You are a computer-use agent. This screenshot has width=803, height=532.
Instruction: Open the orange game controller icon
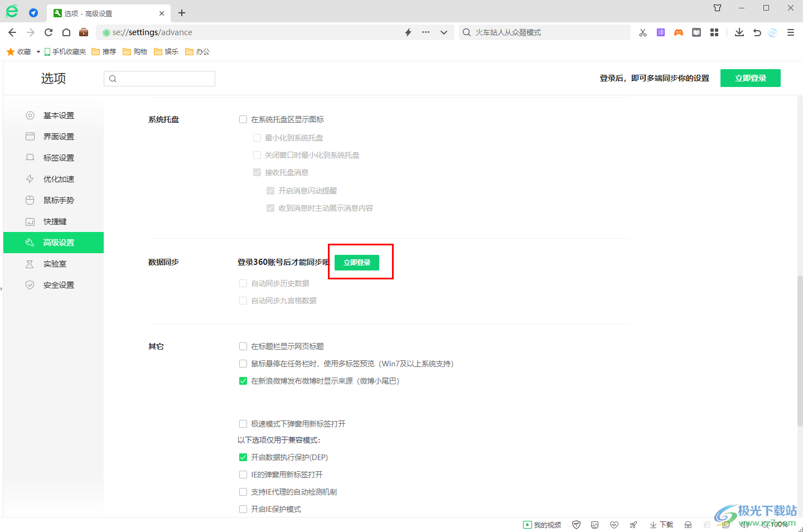coord(679,32)
